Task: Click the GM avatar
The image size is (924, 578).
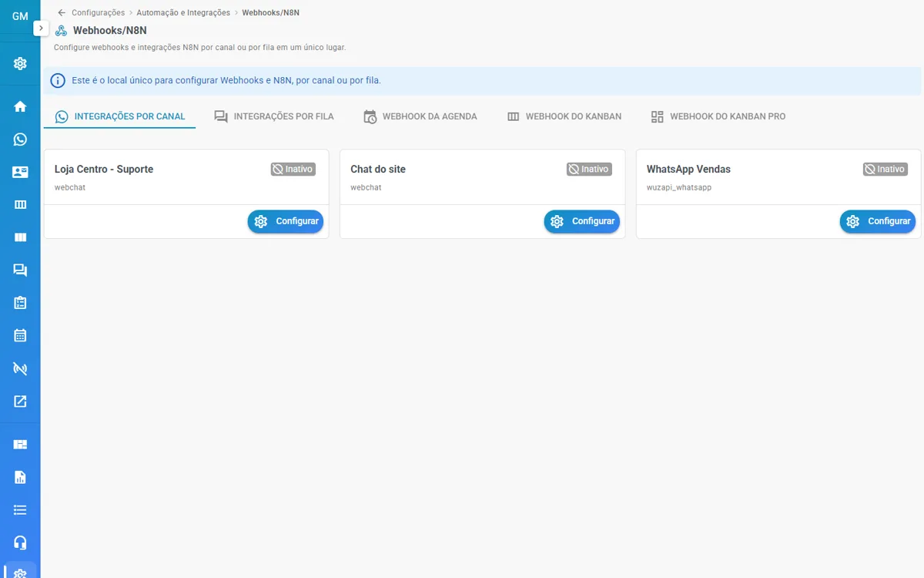Action: click(x=20, y=16)
